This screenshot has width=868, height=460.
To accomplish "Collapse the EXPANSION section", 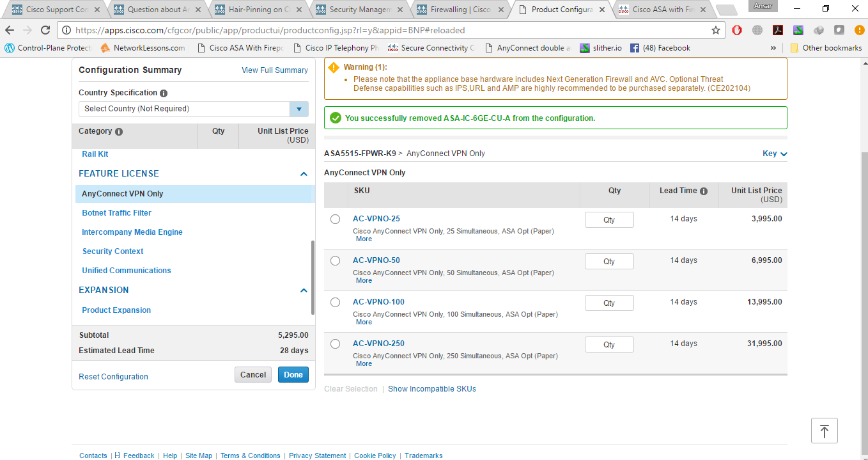I will tap(304, 290).
